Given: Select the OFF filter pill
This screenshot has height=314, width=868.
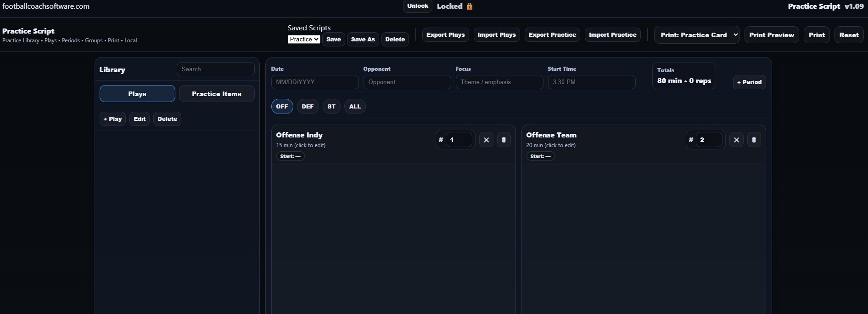Looking at the screenshot, I should [282, 106].
